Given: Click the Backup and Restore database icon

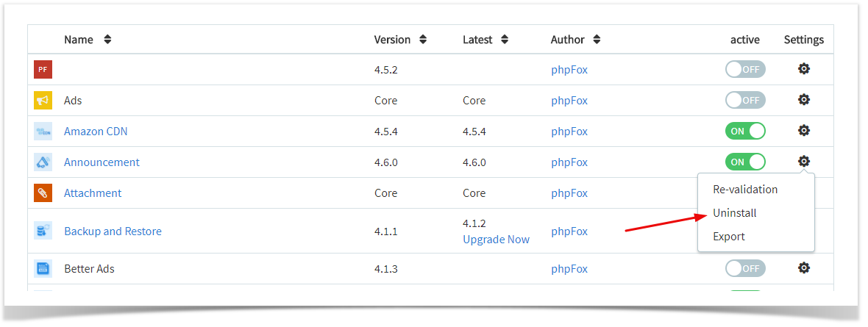Looking at the screenshot, I should (x=43, y=231).
